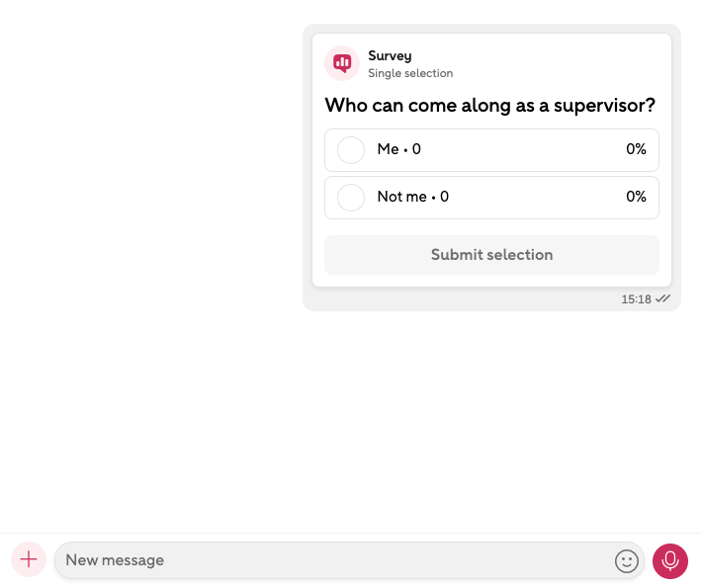Select the "Me" radio button
Viewport: 701px width, 588px height.
(351, 150)
